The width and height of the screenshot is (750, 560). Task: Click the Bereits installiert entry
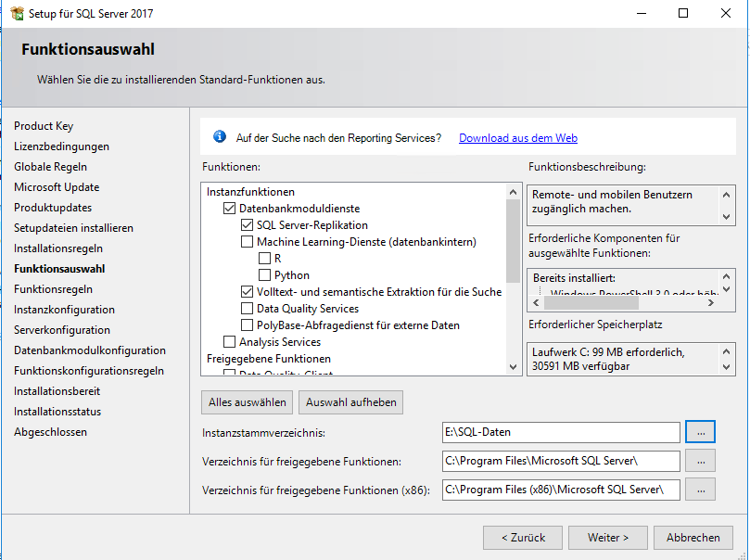click(x=575, y=278)
